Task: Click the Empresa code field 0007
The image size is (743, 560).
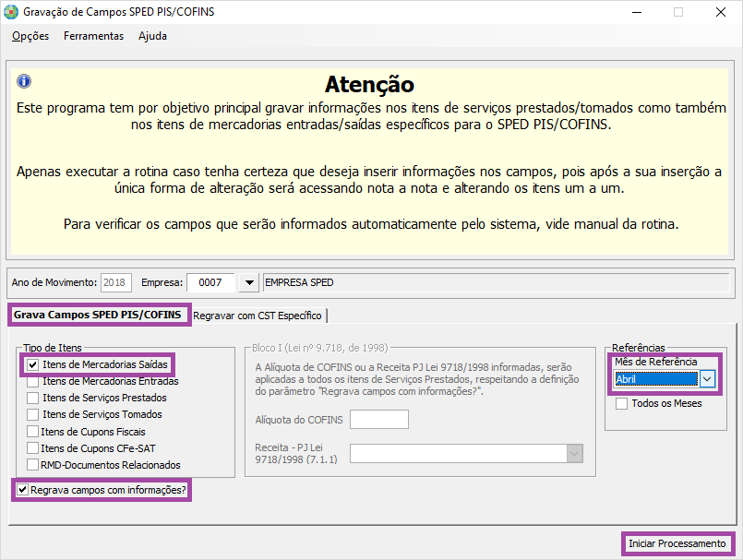Action: coord(210,283)
